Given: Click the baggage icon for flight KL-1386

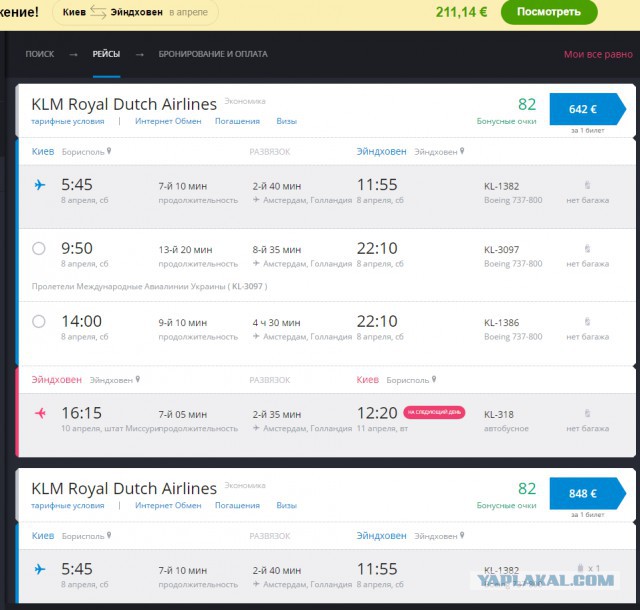Looking at the screenshot, I should [x=587, y=321].
